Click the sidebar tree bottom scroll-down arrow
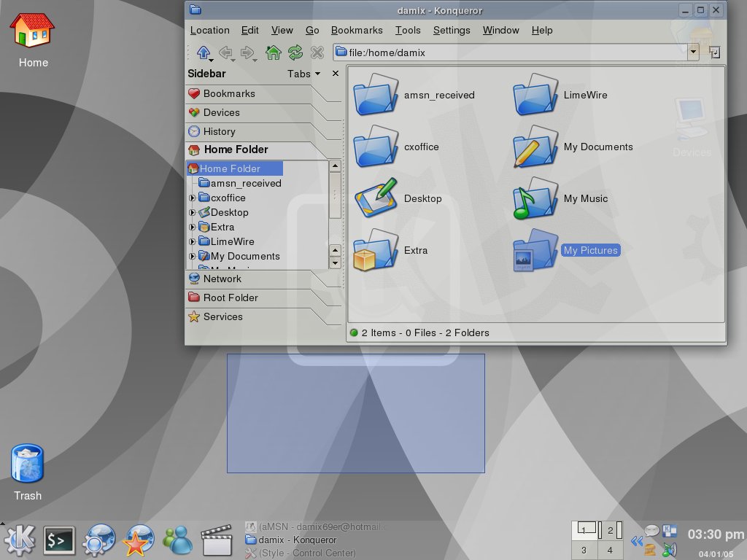Screen dimensions: 747x560 335,262
